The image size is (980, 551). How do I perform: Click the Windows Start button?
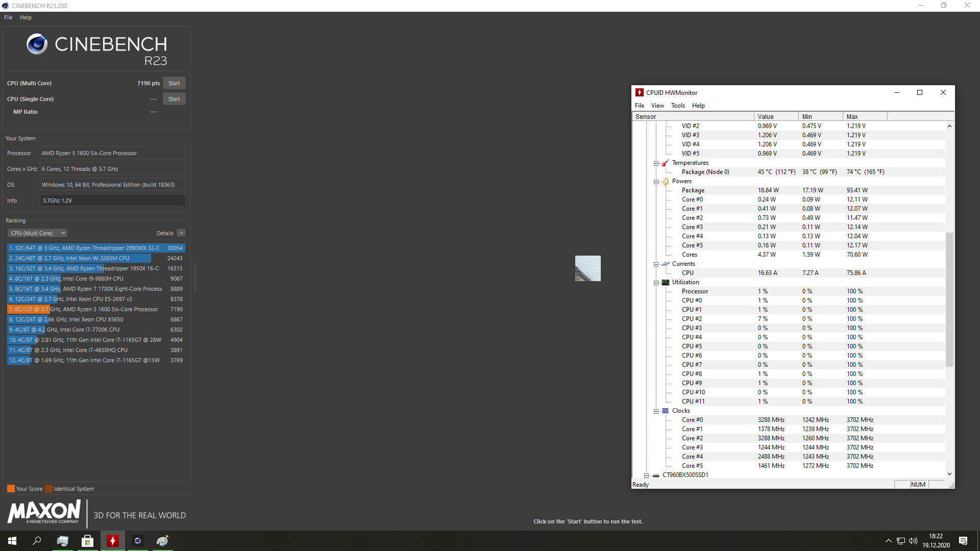click(x=12, y=541)
